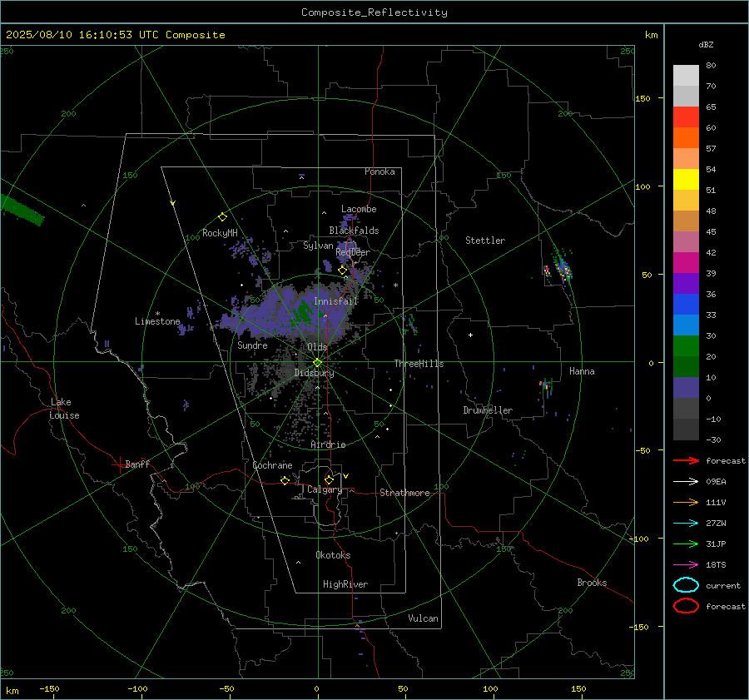Screen dimensions: 749x700
Task: Click the lightest gray top swatch in legend
Action: point(686,76)
